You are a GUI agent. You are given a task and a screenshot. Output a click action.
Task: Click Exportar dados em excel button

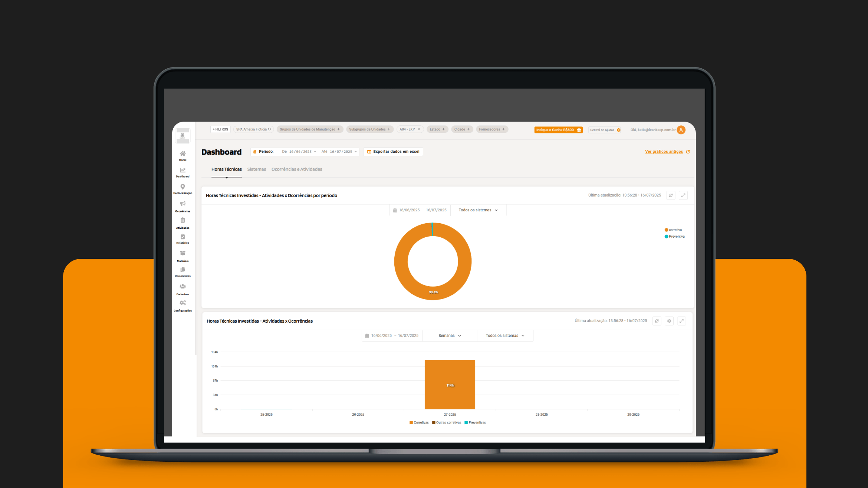tap(393, 152)
